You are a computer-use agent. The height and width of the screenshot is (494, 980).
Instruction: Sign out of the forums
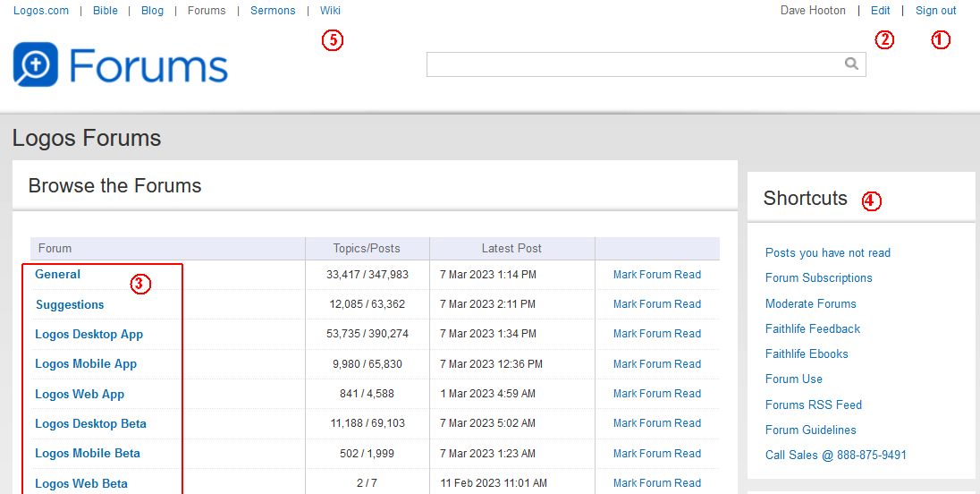(x=935, y=11)
